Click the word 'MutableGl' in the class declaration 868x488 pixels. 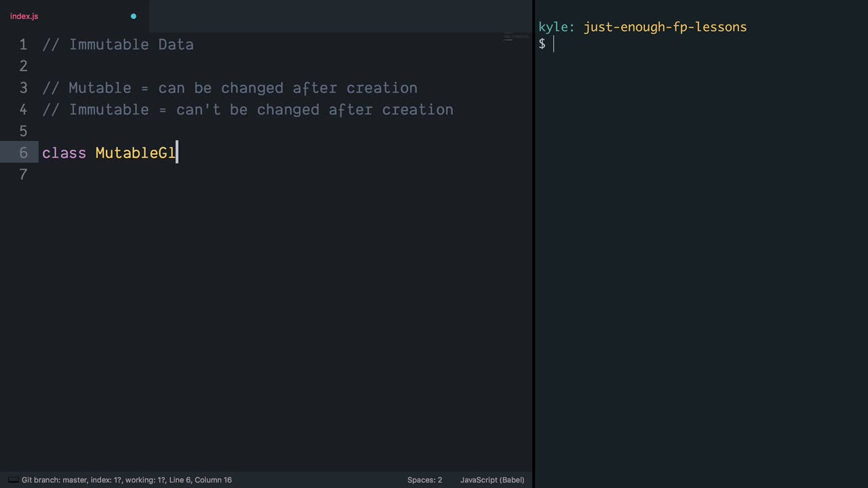(x=136, y=153)
